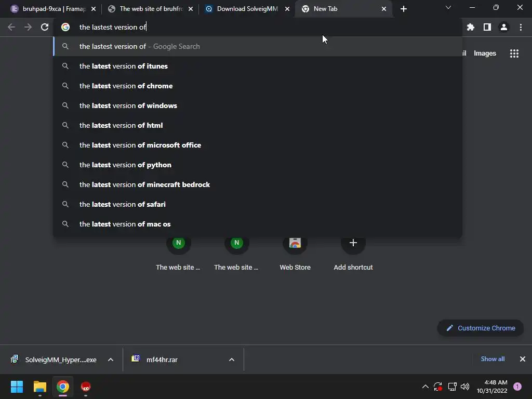The height and width of the screenshot is (399, 532).
Task: Open the tab search chevron
Action: tap(448, 7)
